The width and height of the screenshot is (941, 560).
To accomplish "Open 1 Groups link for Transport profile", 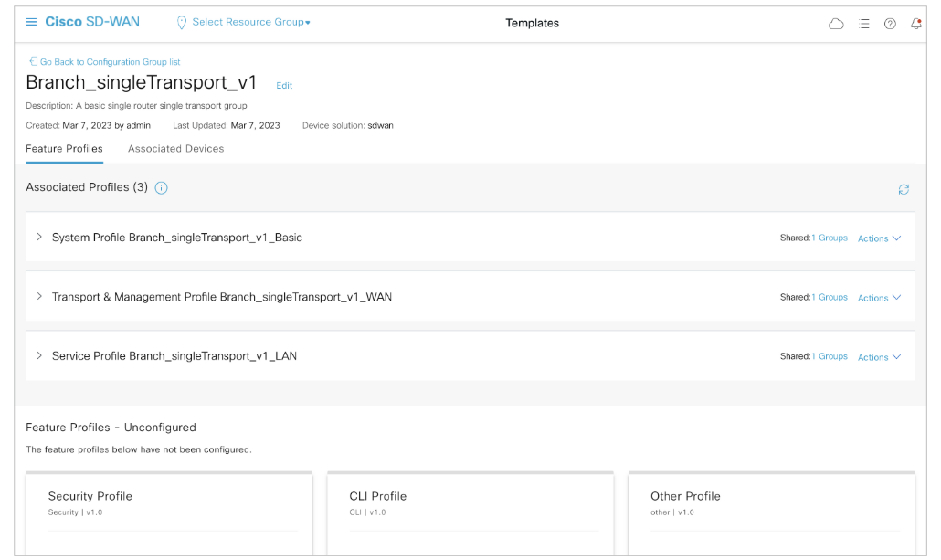I will [x=830, y=297].
